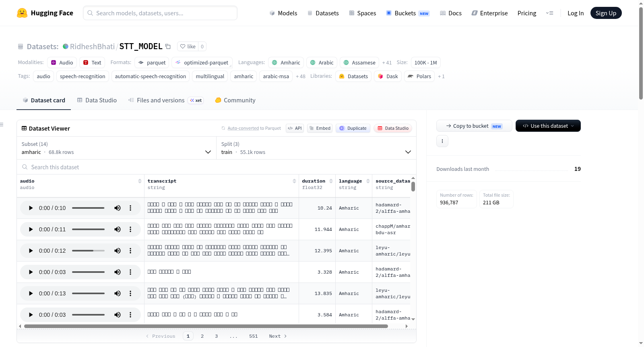
Task: Play the 0:11 audio clip
Action: pos(31,229)
